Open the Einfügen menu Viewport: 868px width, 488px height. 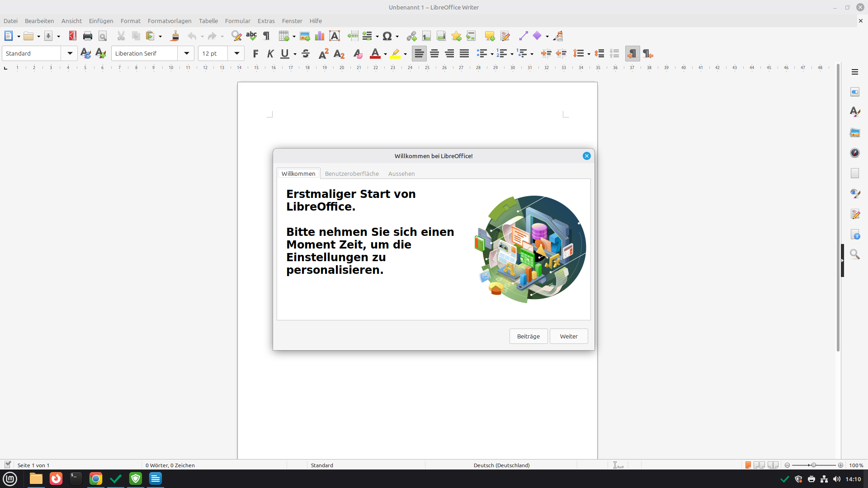(101, 21)
